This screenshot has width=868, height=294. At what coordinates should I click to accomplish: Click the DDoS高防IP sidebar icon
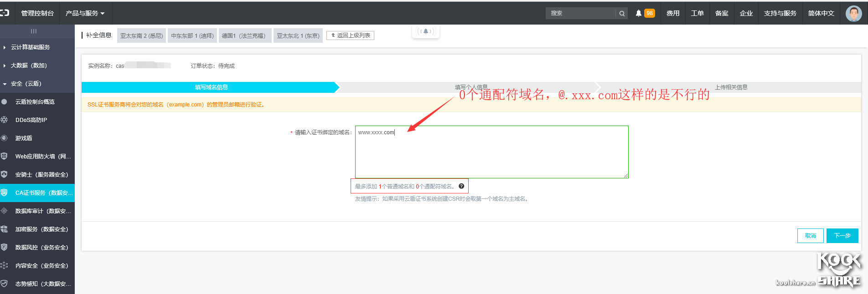[x=4, y=120]
